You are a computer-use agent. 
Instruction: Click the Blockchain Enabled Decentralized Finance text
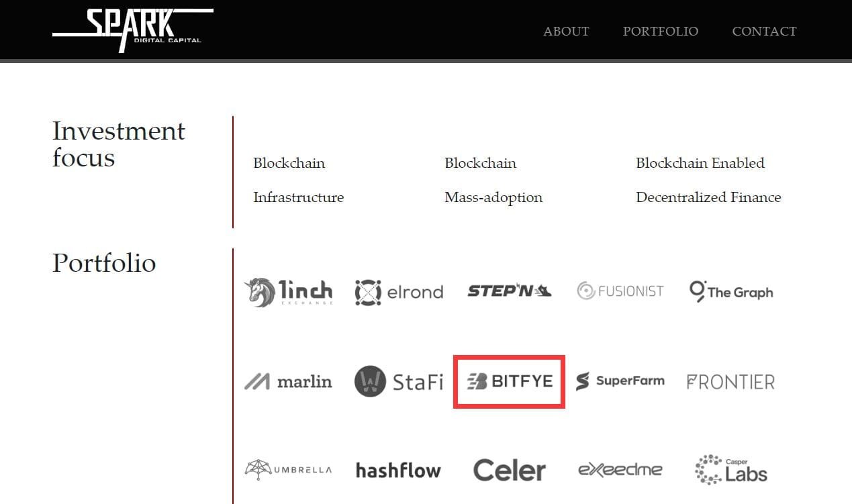[x=708, y=180]
